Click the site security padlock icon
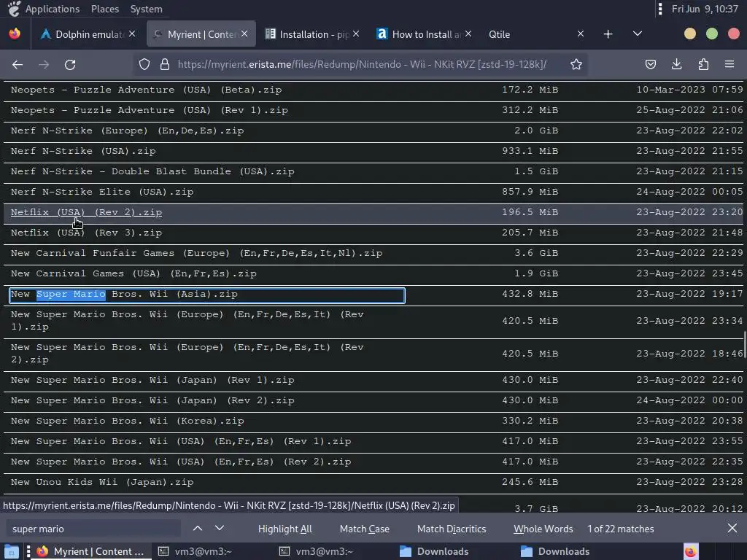This screenshot has height=560, width=747. (x=165, y=64)
